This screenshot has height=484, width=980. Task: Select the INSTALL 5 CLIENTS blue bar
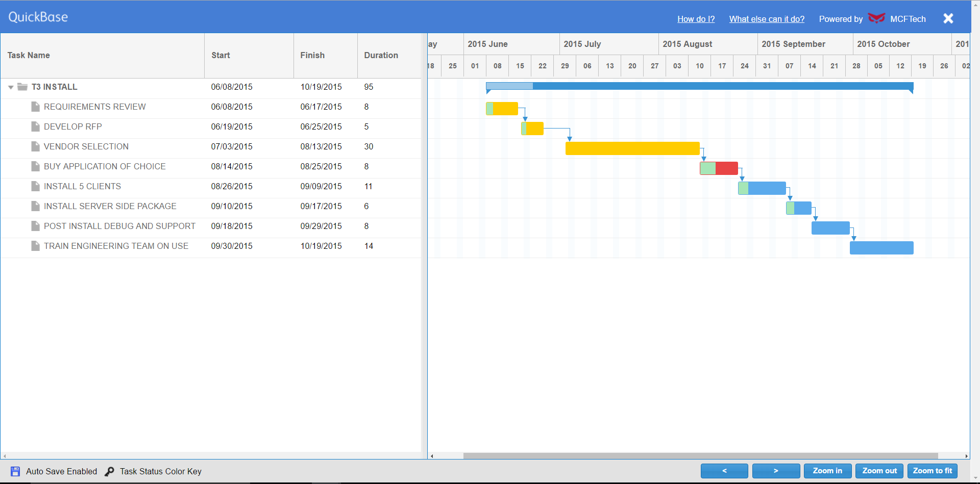762,188
